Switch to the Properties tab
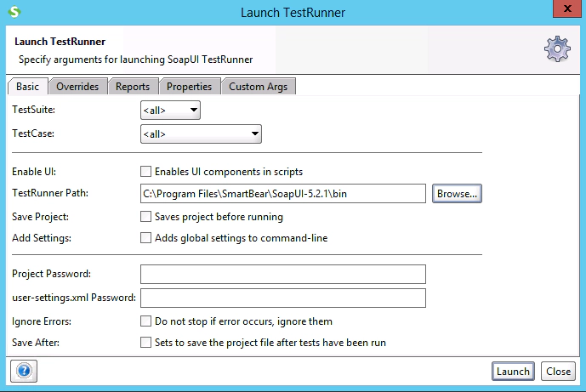Image resolution: width=586 pixels, height=392 pixels. coord(189,87)
